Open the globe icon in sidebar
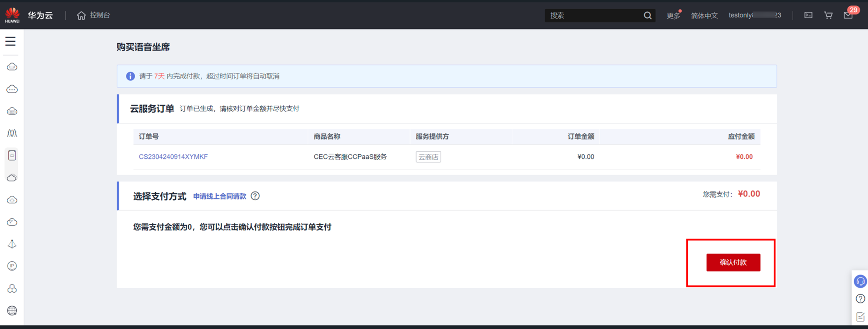 point(12,310)
